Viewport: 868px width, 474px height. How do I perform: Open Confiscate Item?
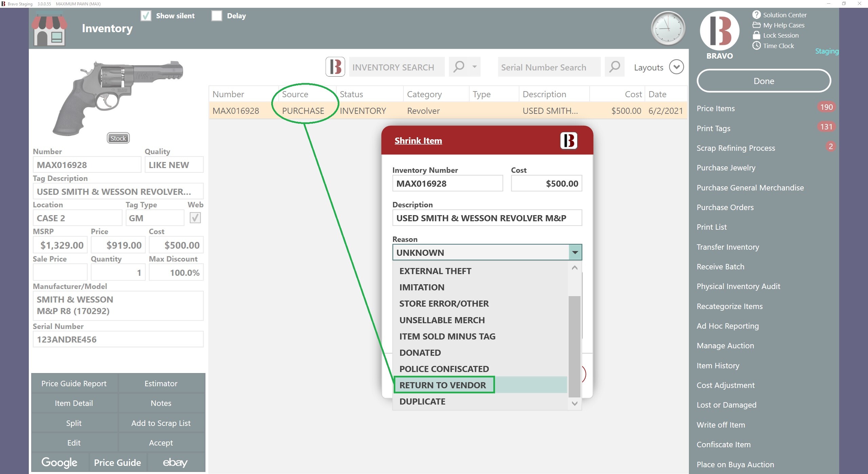pos(724,445)
